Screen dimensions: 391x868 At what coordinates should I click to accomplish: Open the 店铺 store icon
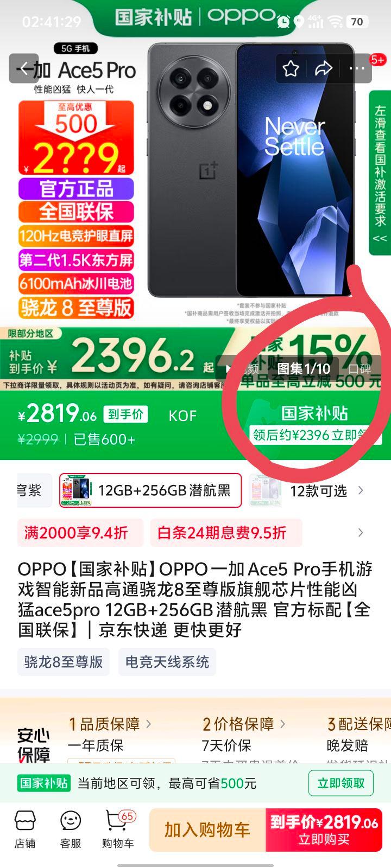coord(25,829)
